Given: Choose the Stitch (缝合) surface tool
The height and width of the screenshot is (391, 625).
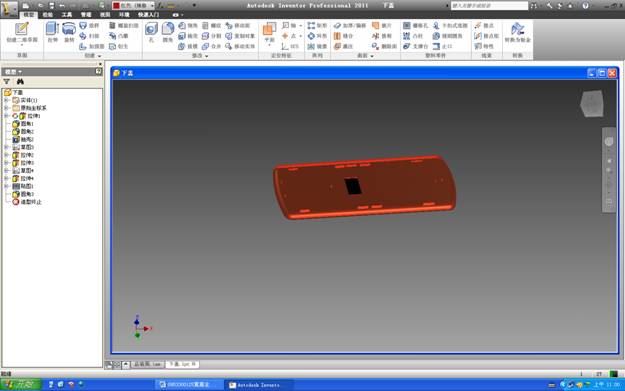Looking at the screenshot, I should pos(344,36).
